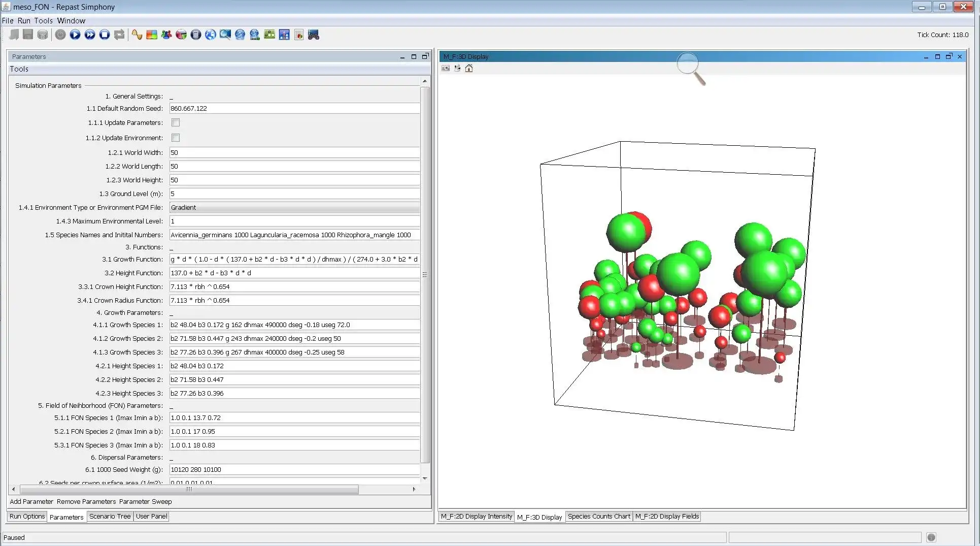Toggle the Update Environment checkbox

pos(176,138)
